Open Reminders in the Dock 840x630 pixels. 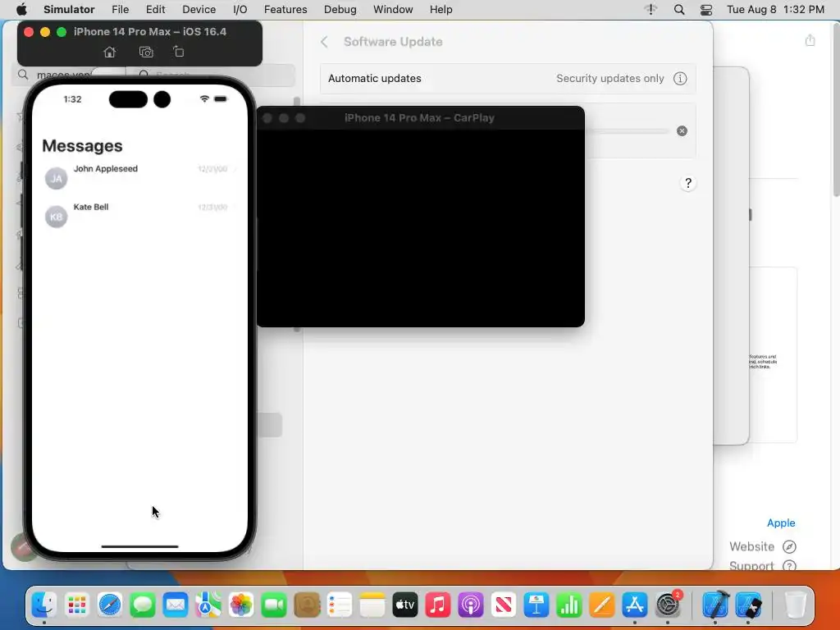(x=340, y=605)
